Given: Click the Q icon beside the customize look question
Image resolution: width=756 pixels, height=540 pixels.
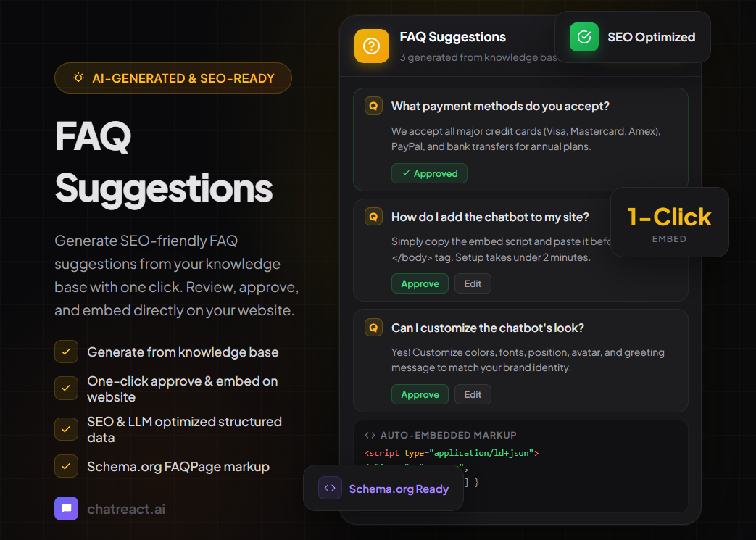Looking at the screenshot, I should pos(373,327).
